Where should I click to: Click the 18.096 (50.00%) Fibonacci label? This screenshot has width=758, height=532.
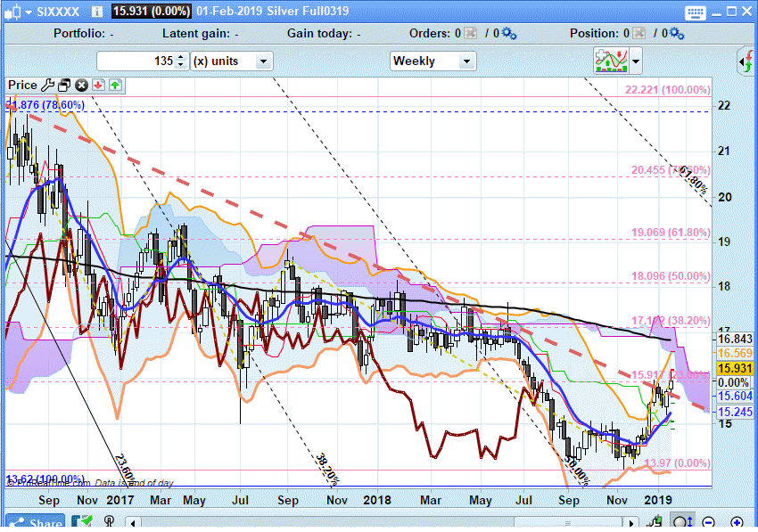671,276
